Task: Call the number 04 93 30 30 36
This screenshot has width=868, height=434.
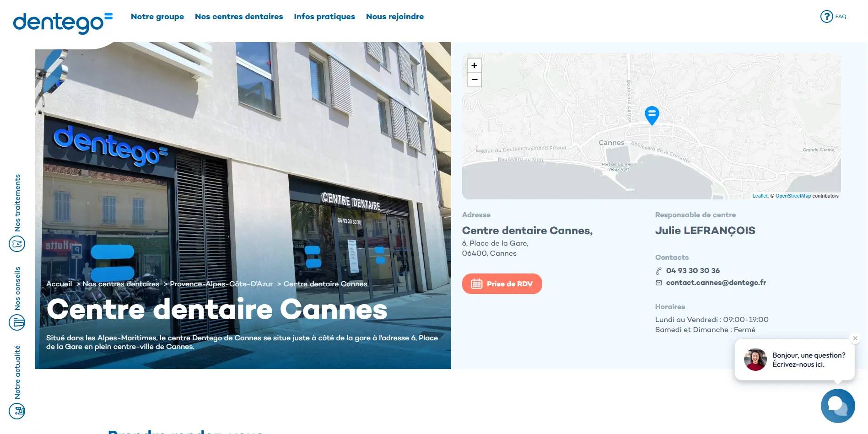Action: [x=693, y=271]
